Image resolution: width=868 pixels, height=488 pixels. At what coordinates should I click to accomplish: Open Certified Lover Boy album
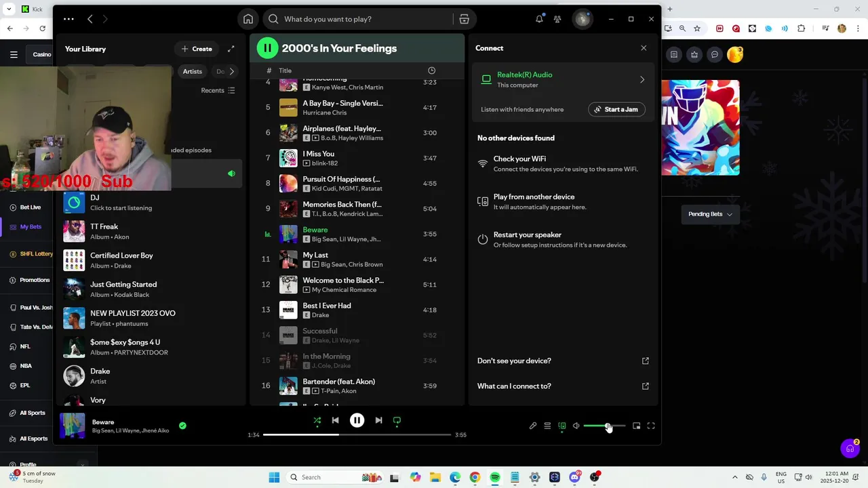tap(151, 260)
